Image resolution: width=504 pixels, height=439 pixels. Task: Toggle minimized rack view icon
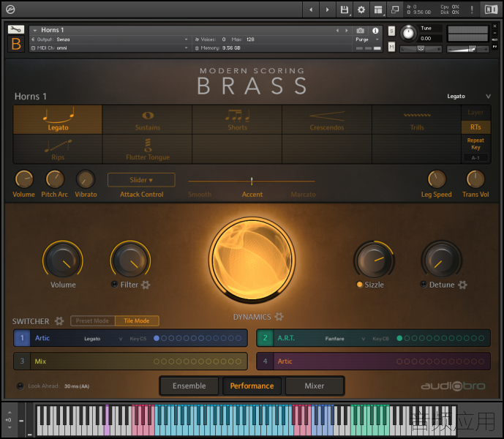click(395, 10)
